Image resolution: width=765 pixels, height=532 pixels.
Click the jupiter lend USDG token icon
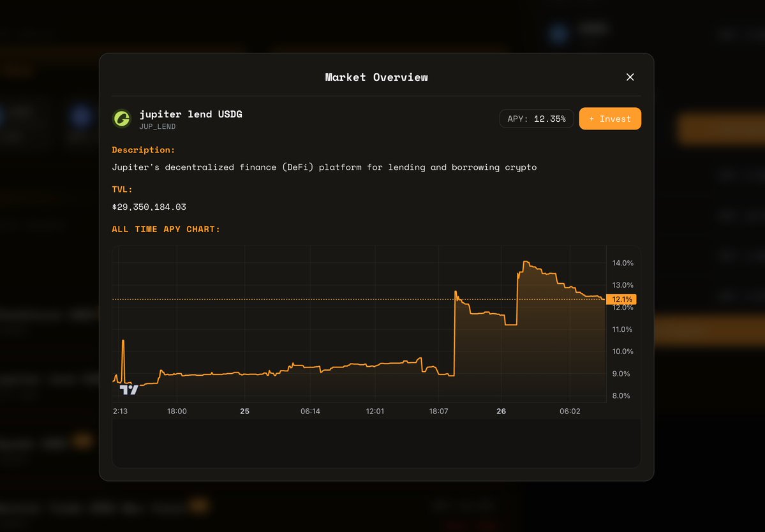point(121,119)
